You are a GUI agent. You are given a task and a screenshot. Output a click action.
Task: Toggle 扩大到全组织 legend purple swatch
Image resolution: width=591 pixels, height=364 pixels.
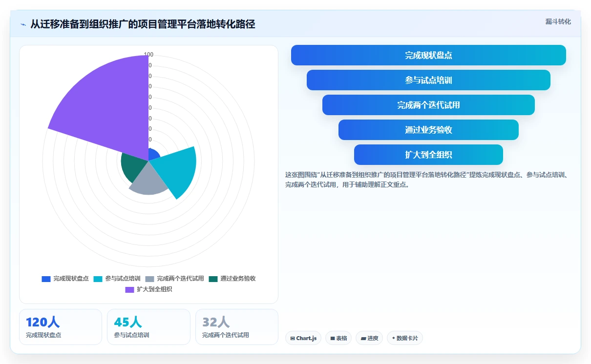pyautogui.click(x=129, y=289)
